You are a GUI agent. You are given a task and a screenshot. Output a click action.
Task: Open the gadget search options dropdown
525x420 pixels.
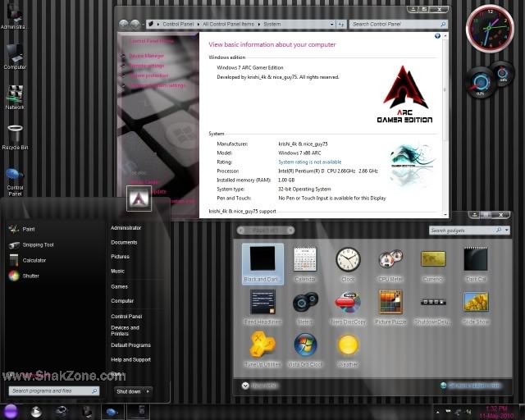click(507, 230)
